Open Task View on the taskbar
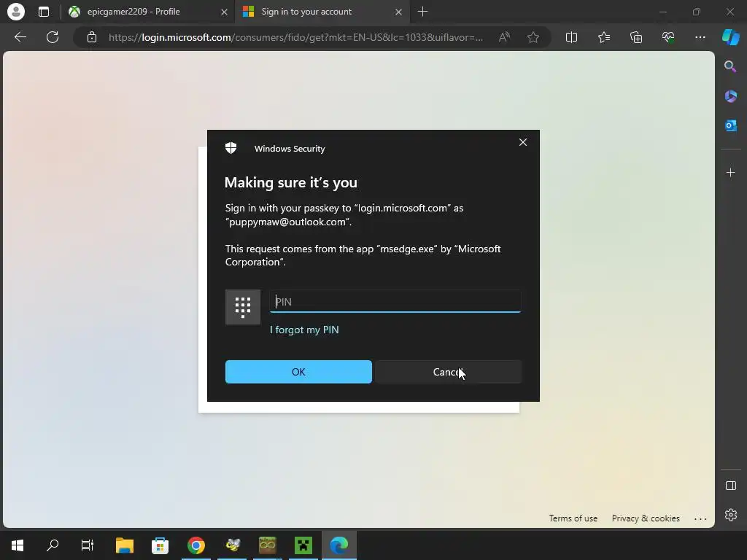The width and height of the screenshot is (747, 560). pyautogui.click(x=88, y=545)
